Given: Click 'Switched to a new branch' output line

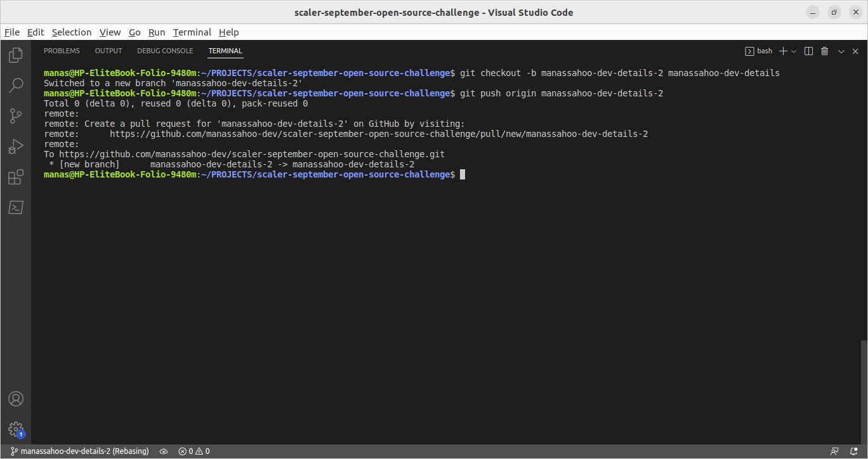Looking at the screenshot, I should [x=173, y=83].
